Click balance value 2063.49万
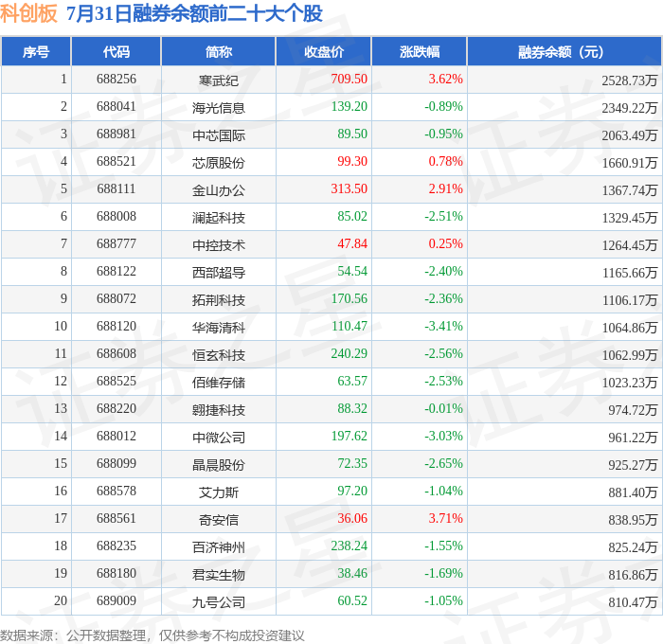The image size is (663, 644). coord(630,135)
